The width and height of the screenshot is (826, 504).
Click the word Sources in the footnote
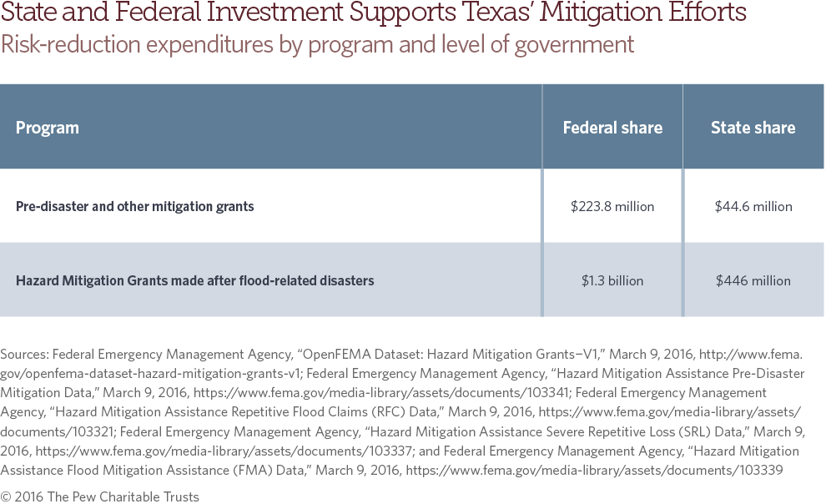click(24, 354)
